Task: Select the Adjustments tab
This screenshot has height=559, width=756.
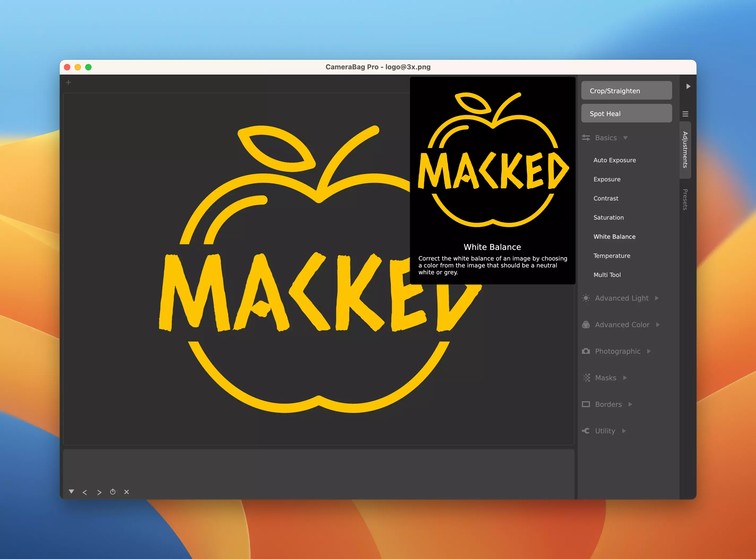Action: [685, 150]
